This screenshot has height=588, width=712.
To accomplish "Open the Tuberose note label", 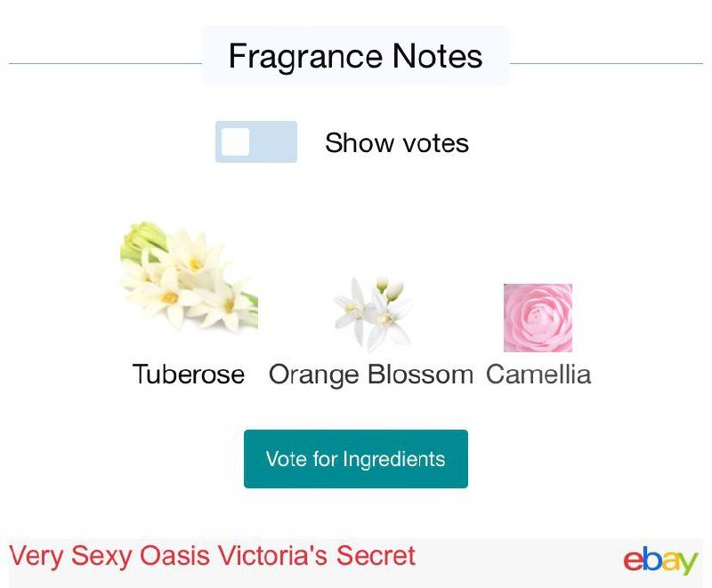I will click(x=189, y=375).
